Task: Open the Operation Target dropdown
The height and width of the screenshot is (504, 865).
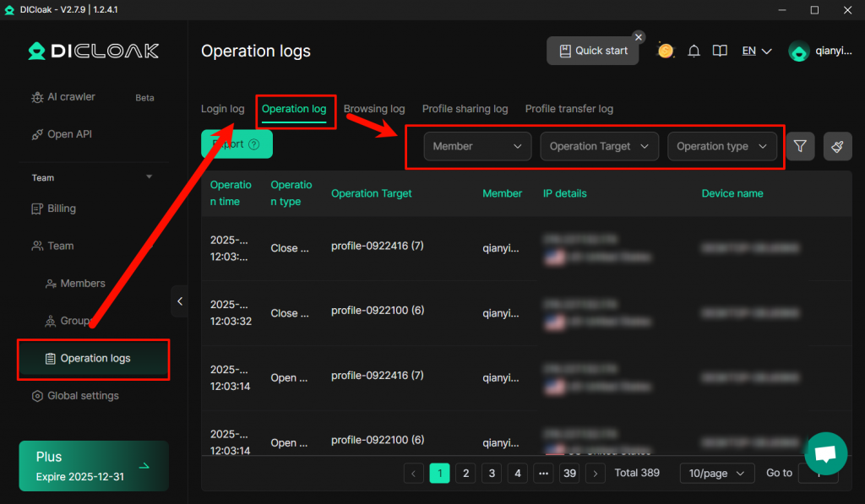Action: click(x=599, y=146)
